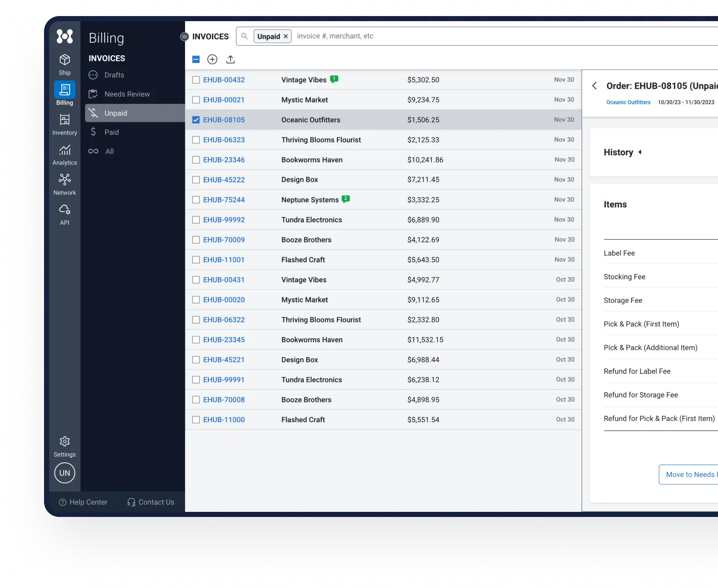This screenshot has height=588, width=718.
Task: Uncheck the EHUB-08105 invoice checkbox
Action: click(196, 120)
